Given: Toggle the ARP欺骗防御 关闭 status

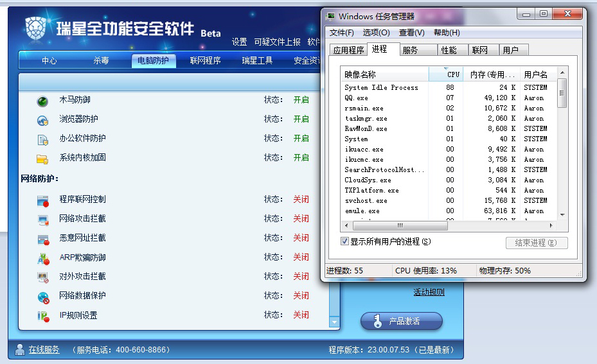Looking at the screenshot, I should click(301, 257).
